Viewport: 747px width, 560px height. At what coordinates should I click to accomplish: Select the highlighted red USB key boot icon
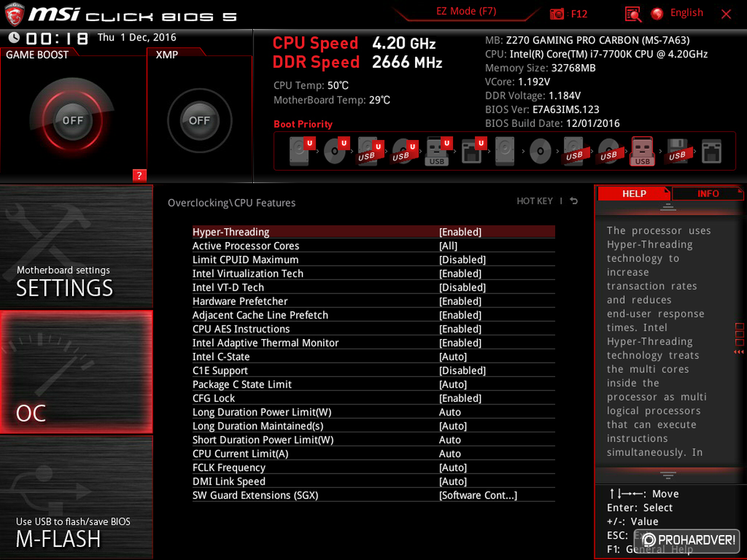click(x=642, y=151)
